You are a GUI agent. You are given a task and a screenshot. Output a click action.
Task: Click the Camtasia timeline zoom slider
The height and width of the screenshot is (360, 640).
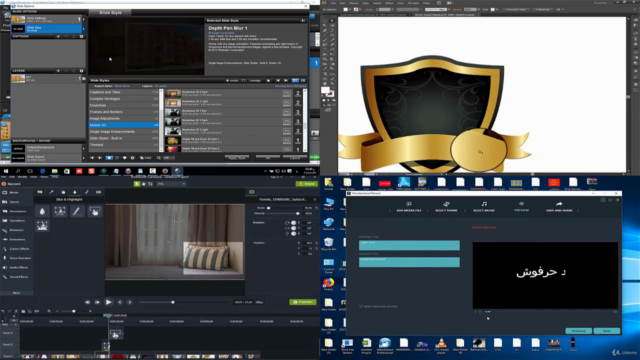(x=74, y=311)
